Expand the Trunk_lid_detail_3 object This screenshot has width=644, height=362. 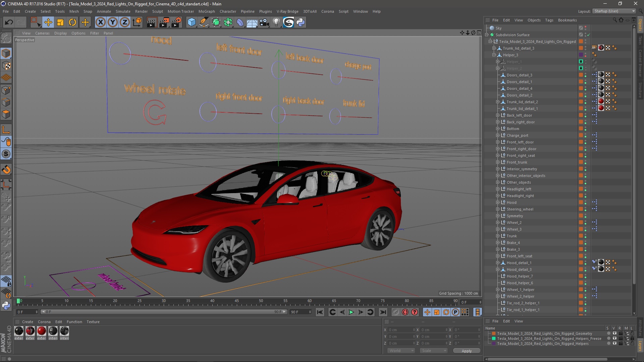coord(494,48)
